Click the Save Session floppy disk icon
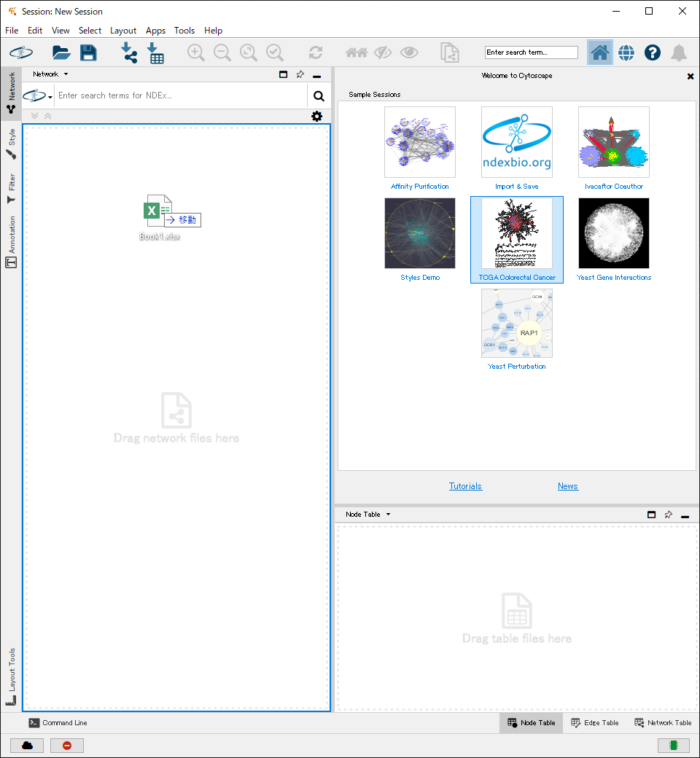Screen dimensions: 700x758 click(88, 52)
